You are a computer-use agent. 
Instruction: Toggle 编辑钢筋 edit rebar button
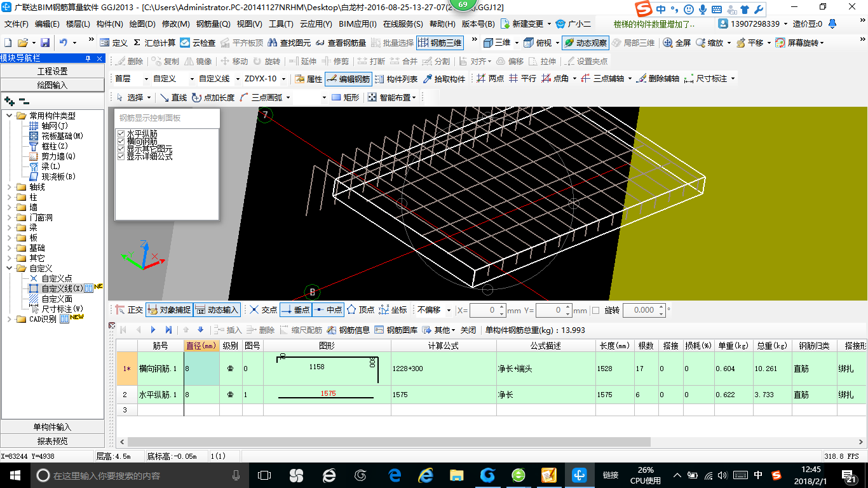pos(348,79)
